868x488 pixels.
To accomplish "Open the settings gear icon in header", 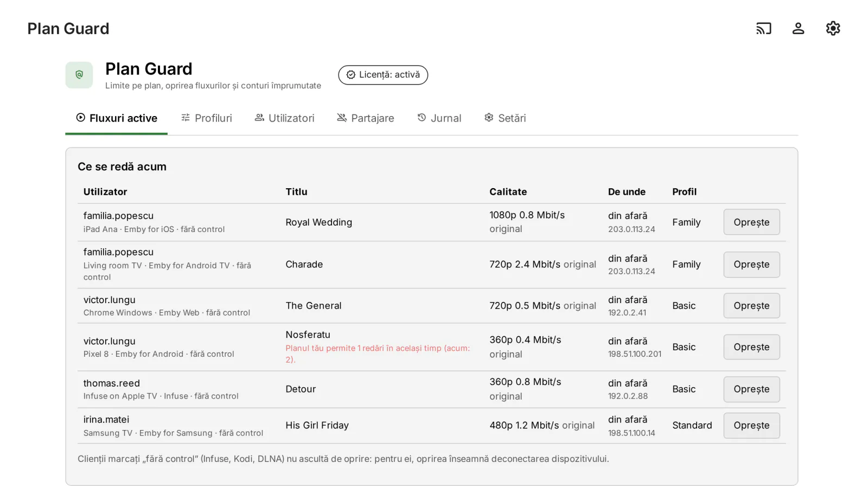I will tap(833, 28).
